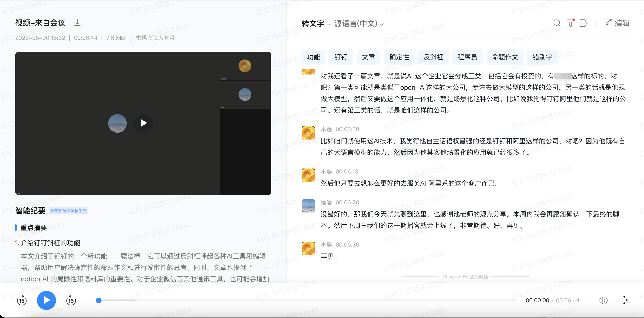The height and width of the screenshot is (318, 644).
Task: Select the 反斜杠 keyword tag
Action: (x=433, y=57)
